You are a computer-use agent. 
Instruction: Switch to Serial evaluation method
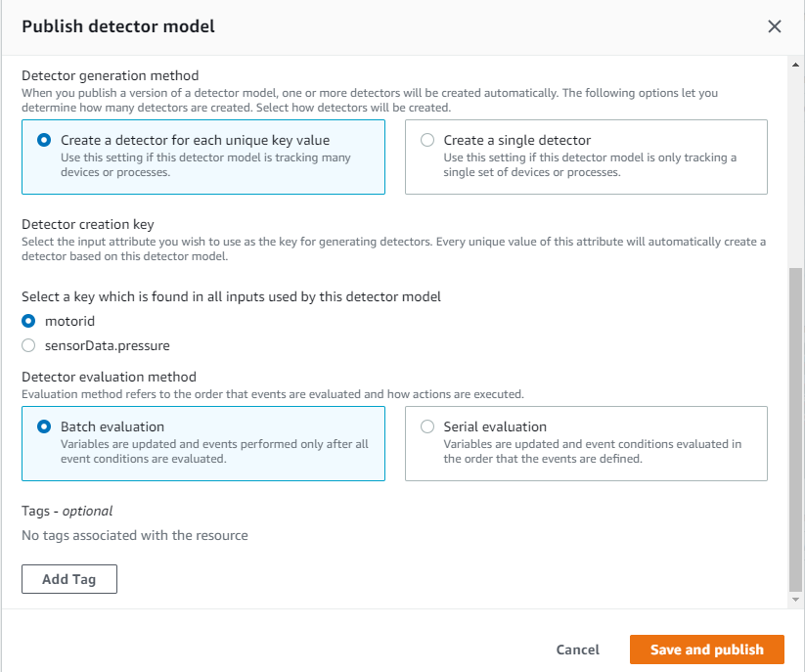pos(427,426)
